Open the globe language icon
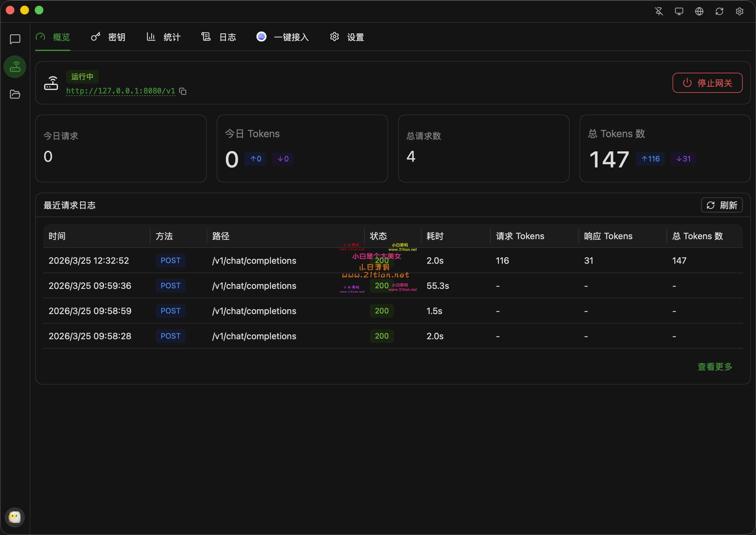 click(699, 11)
